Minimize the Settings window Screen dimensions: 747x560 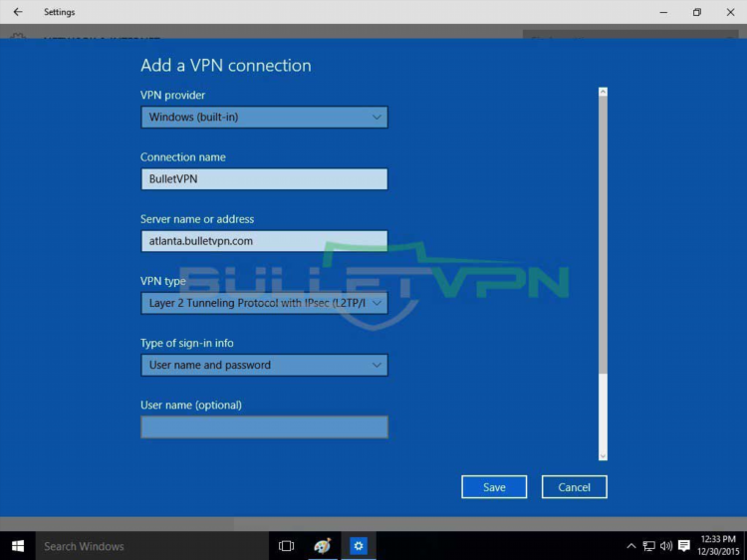point(663,12)
